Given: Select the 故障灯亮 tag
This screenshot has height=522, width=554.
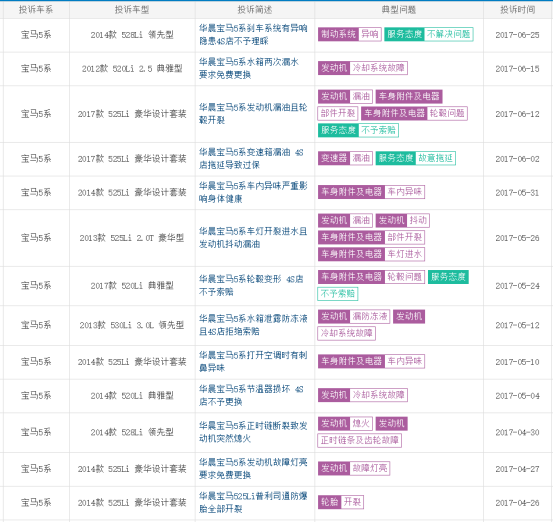Looking at the screenshot, I should point(370,468).
